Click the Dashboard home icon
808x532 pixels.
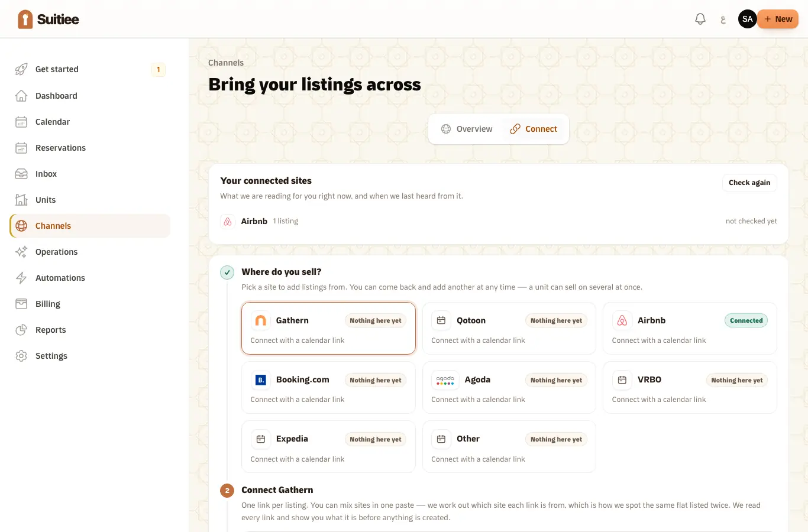pos(21,96)
